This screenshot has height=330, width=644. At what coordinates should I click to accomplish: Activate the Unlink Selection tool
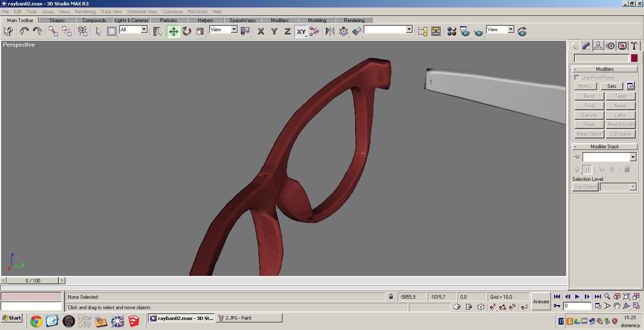[x=67, y=31]
